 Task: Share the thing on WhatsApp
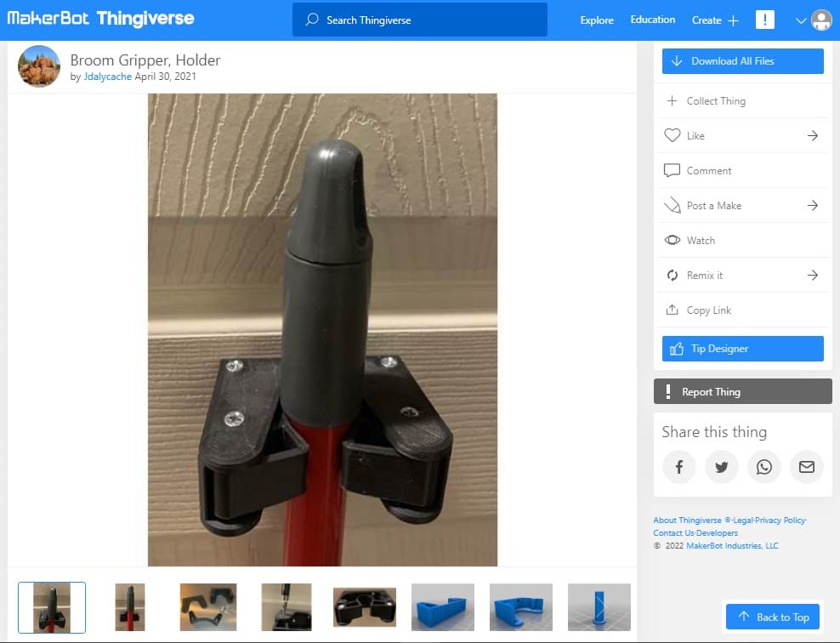click(x=763, y=466)
